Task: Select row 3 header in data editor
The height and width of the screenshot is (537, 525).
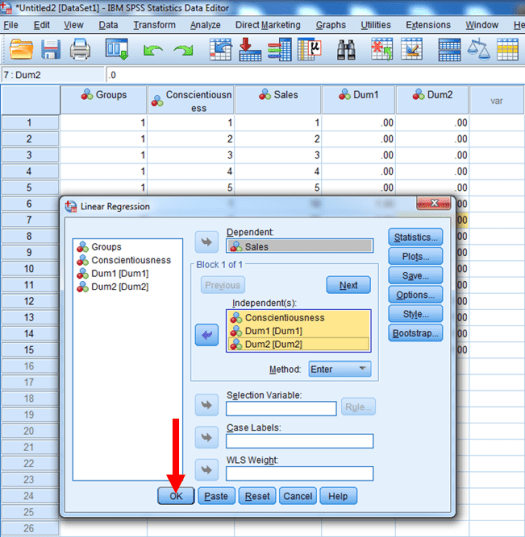Action: pos(29,155)
